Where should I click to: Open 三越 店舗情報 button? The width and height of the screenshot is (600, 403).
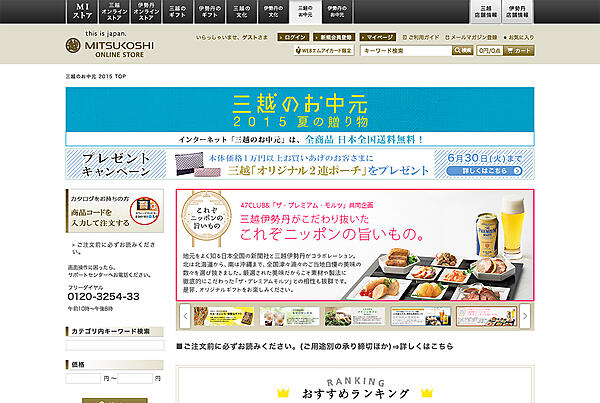485,11
